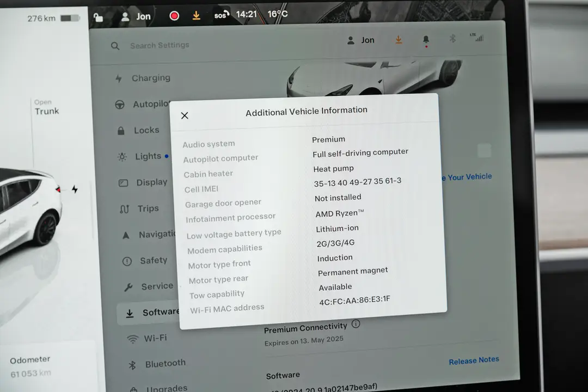Click the settings header download icon
Image resolution: width=588 pixels, height=392 pixels.
(x=399, y=39)
